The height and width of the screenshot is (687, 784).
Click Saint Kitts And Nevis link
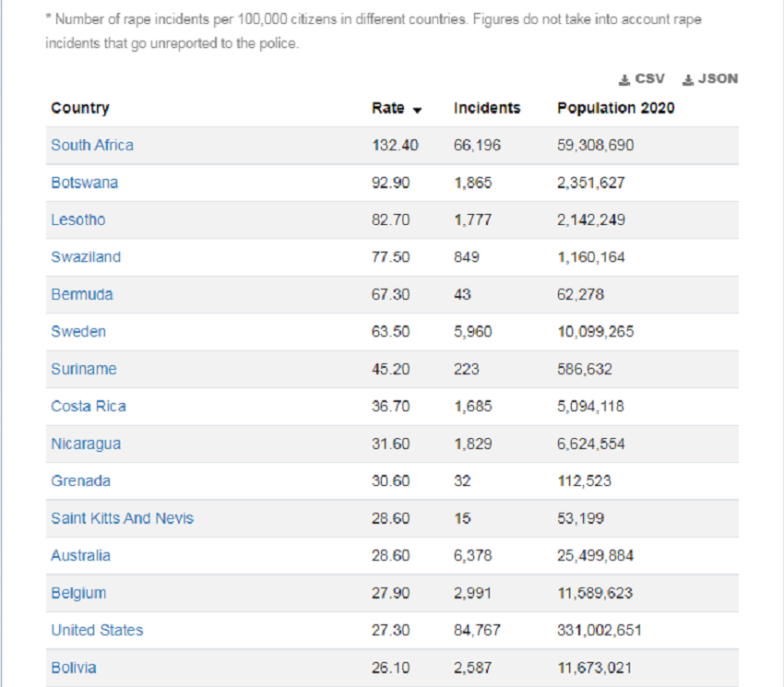pyautogui.click(x=123, y=518)
